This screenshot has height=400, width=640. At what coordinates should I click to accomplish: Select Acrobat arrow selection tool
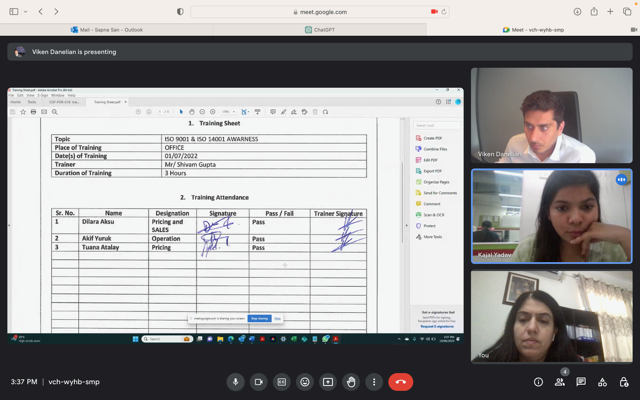point(181,112)
